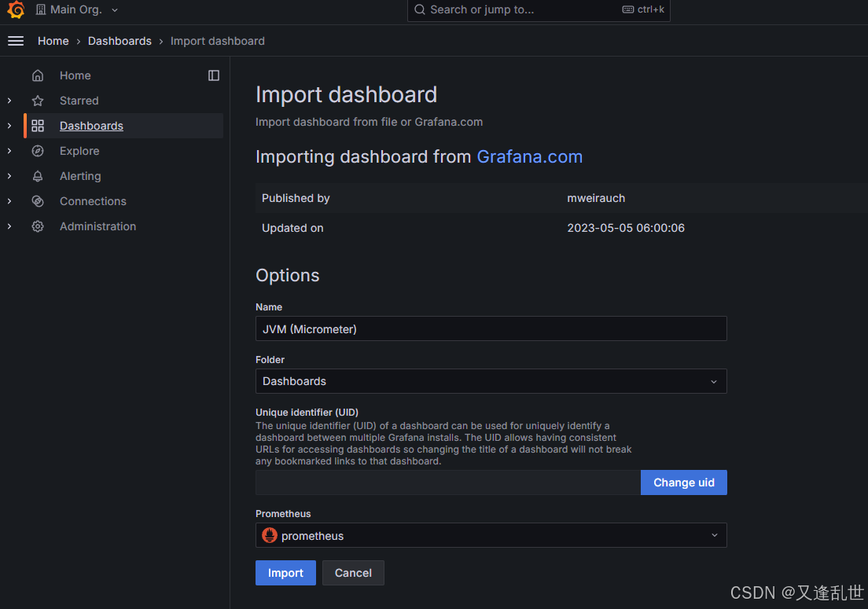The width and height of the screenshot is (868, 609).
Task: Click the Options heading
Action: point(287,276)
